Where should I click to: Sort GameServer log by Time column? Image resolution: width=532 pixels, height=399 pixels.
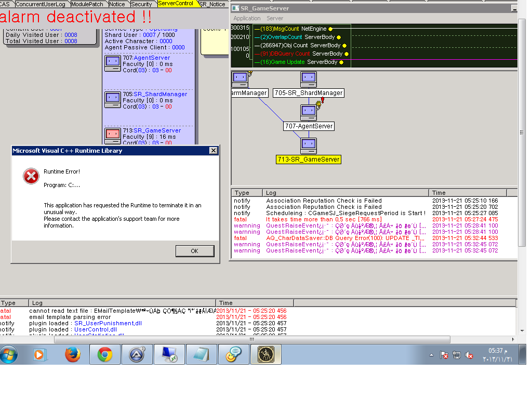468,193
